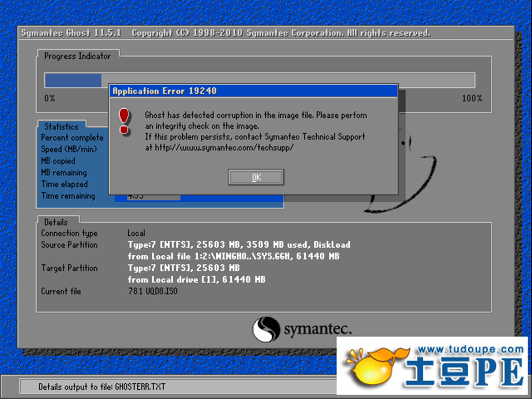
Task: Click the GHOSTERR.TXT status bar message
Action: [101, 387]
